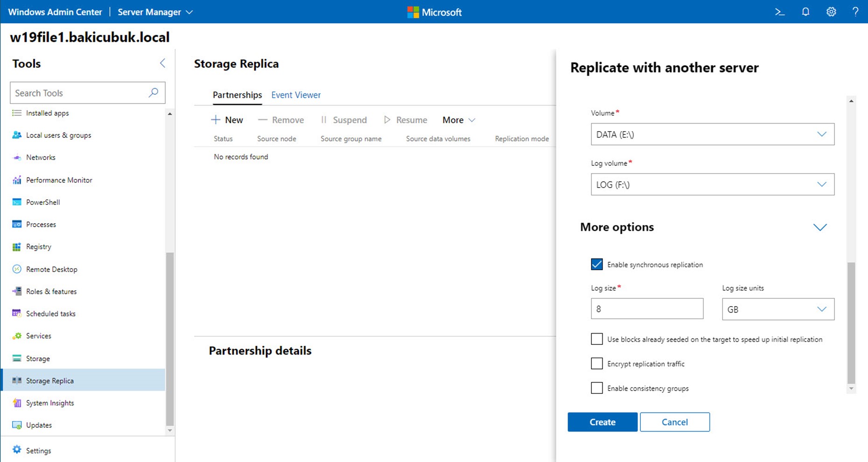Click Resume in partnerships toolbar
The height and width of the screenshot is (462, 868).
(405, 120)
